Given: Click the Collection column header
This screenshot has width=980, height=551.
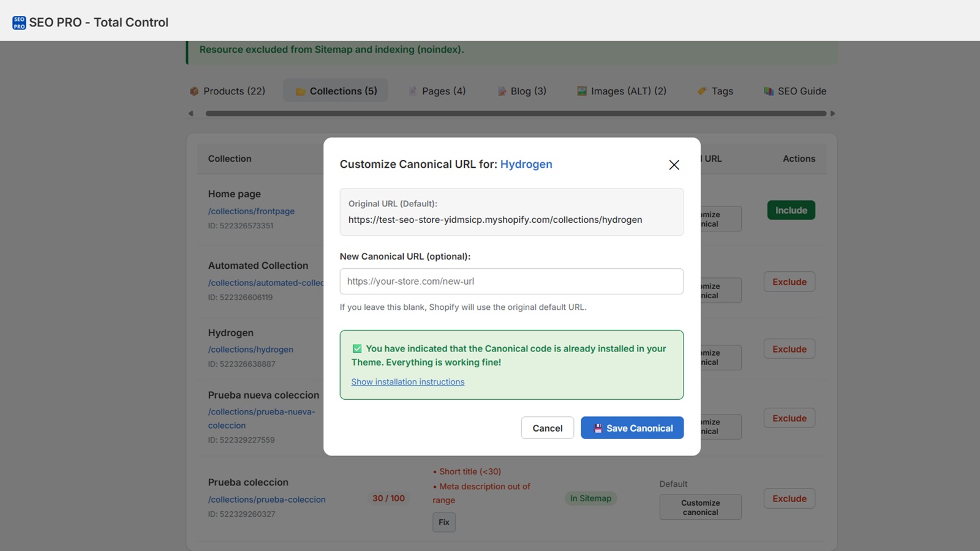Looking at the screenshot, I should pos(230,159).
